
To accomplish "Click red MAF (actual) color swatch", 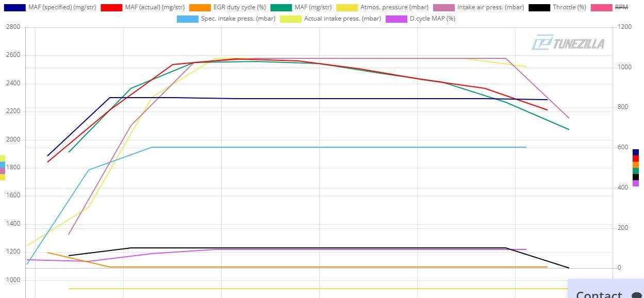I will tap(111, 8).
